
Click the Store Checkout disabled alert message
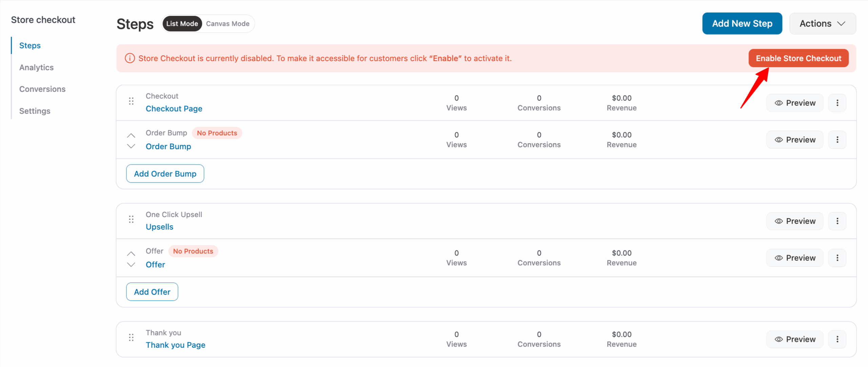(325, 58)
